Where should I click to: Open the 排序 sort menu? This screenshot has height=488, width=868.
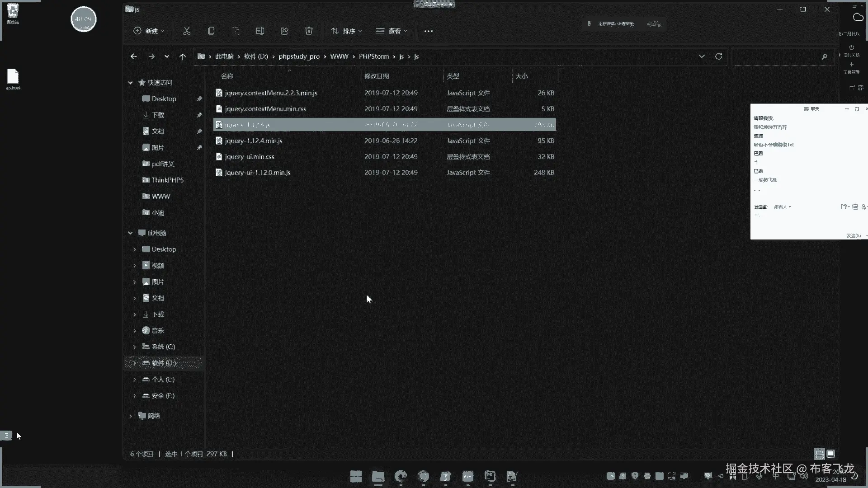[x=346, y=31]
